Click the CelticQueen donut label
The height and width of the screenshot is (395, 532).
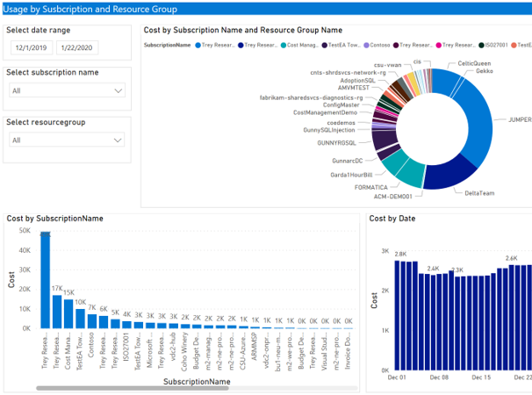(x=474, y=63)
